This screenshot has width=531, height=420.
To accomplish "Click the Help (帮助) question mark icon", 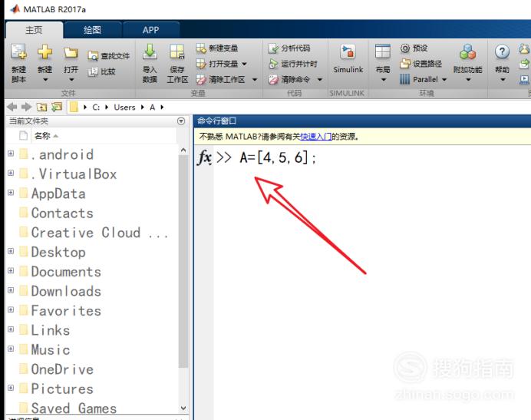I will point(502,52).
